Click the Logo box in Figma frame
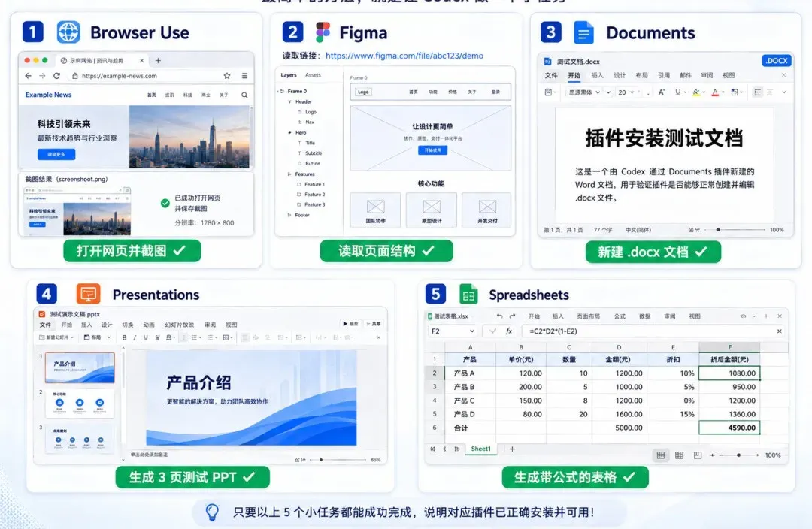 tap(363, 92)
